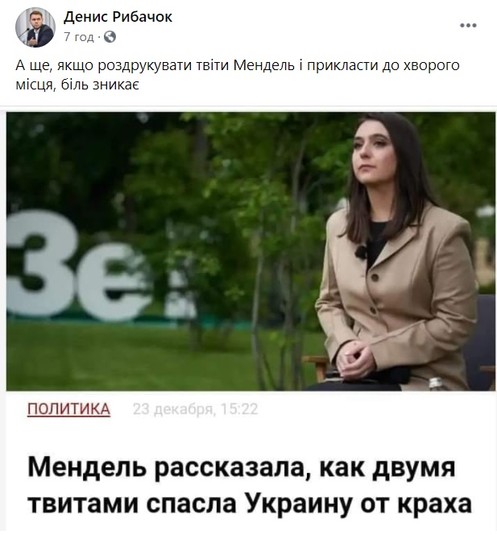The image size is (497, 535).
Task: Click the white 'Зе' letters in the photo
Action: [78, 266]
